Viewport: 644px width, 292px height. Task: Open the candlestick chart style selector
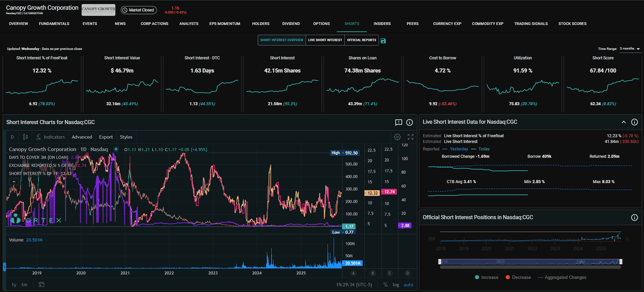25,137
